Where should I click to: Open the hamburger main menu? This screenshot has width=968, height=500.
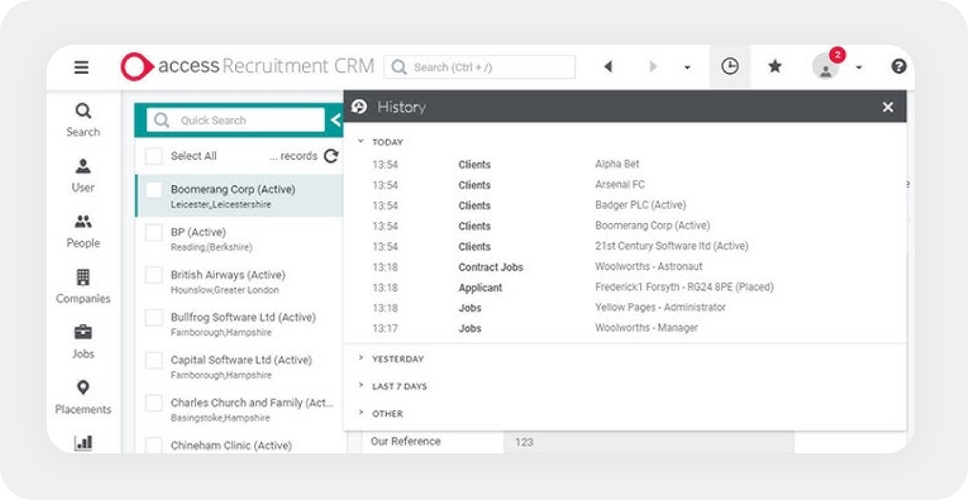[81, 67]
